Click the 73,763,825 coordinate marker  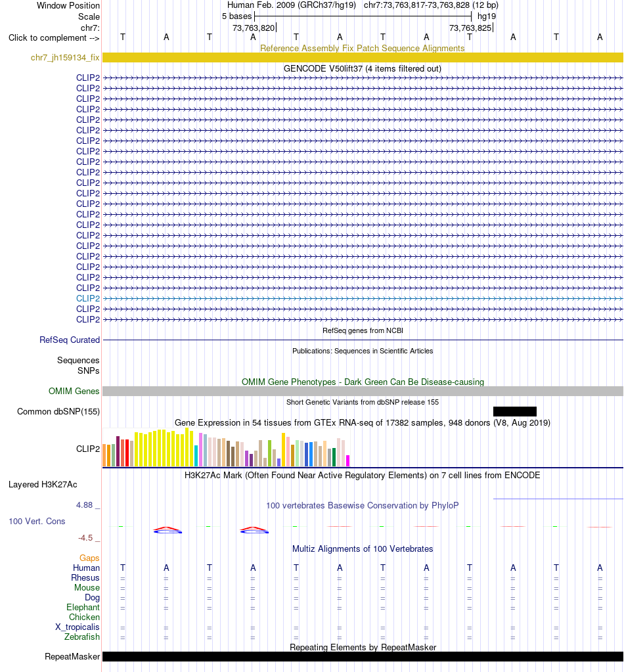coord(470,28)
